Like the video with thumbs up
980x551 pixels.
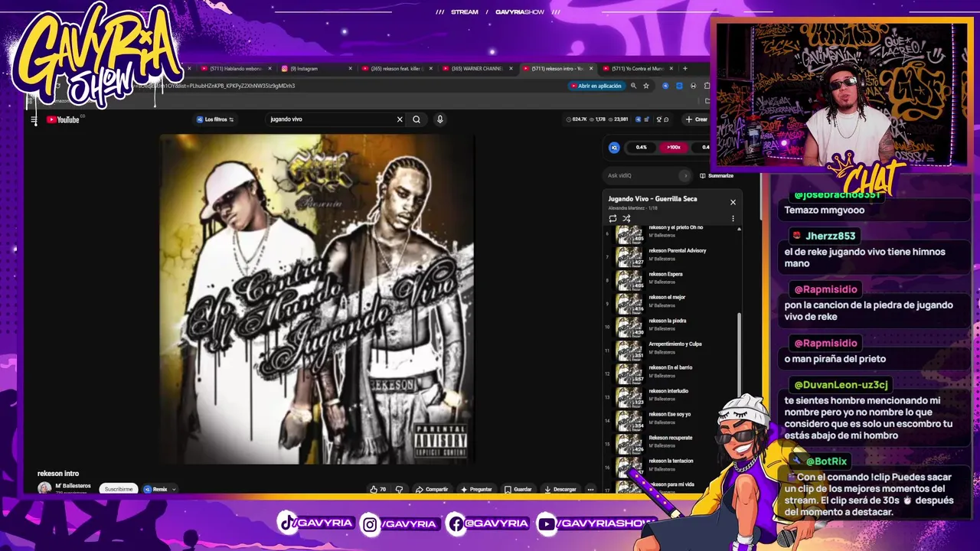pyautogui.click(x=377, y=489)
